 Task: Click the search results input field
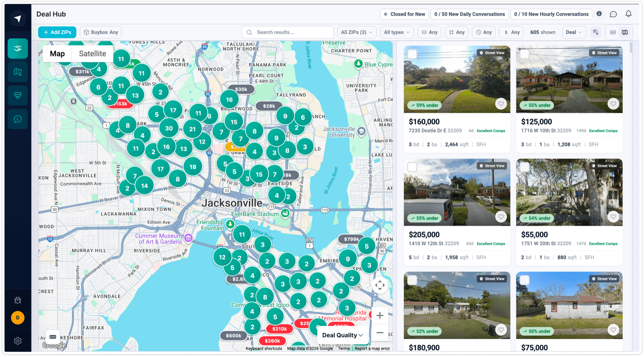click(x=288, y=32)
